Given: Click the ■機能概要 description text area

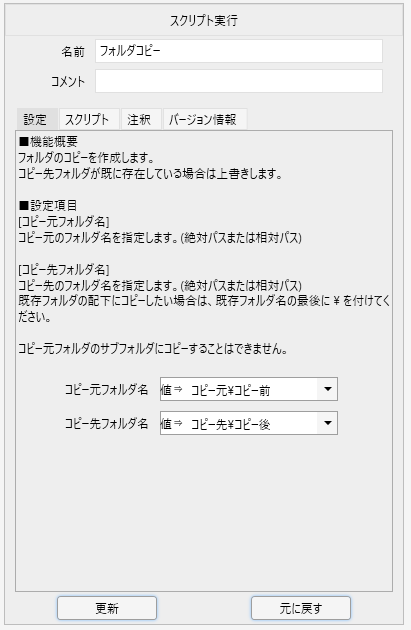Looking at the screenshot, I should 204,245.
